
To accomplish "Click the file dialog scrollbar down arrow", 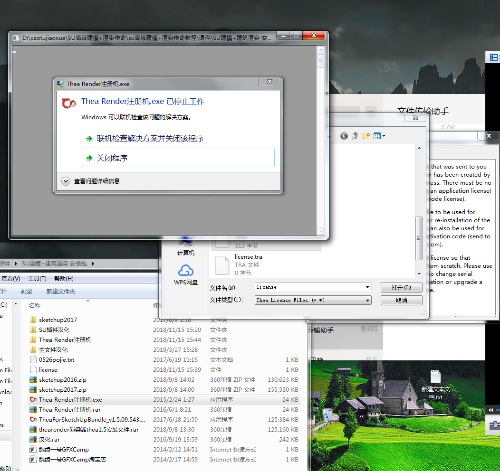I will tap(419, 274).
